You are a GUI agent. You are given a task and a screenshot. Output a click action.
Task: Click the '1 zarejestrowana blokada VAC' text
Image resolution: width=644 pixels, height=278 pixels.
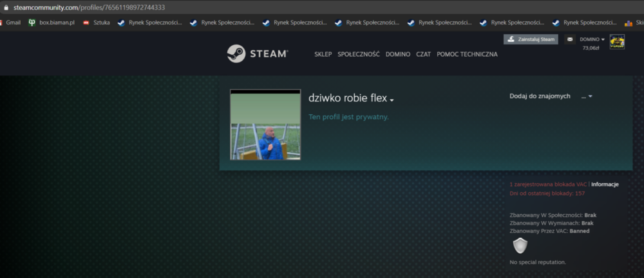(548, 184)
